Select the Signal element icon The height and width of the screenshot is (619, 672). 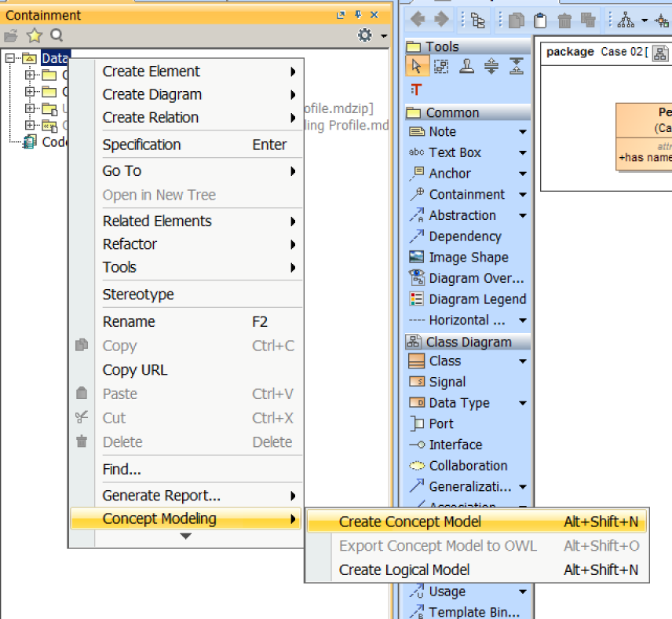(x=417, y=383)
